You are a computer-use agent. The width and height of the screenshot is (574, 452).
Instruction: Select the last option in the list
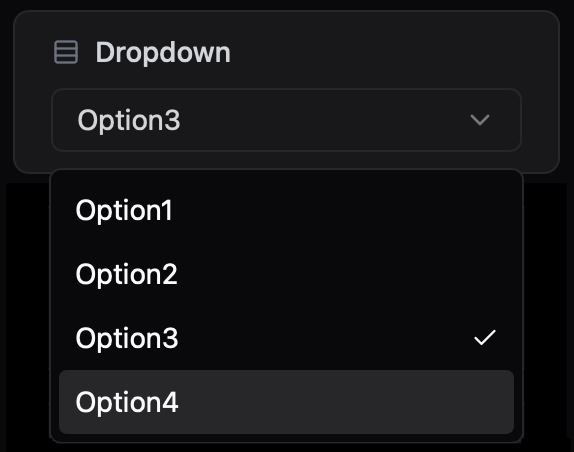coord(287,402)
